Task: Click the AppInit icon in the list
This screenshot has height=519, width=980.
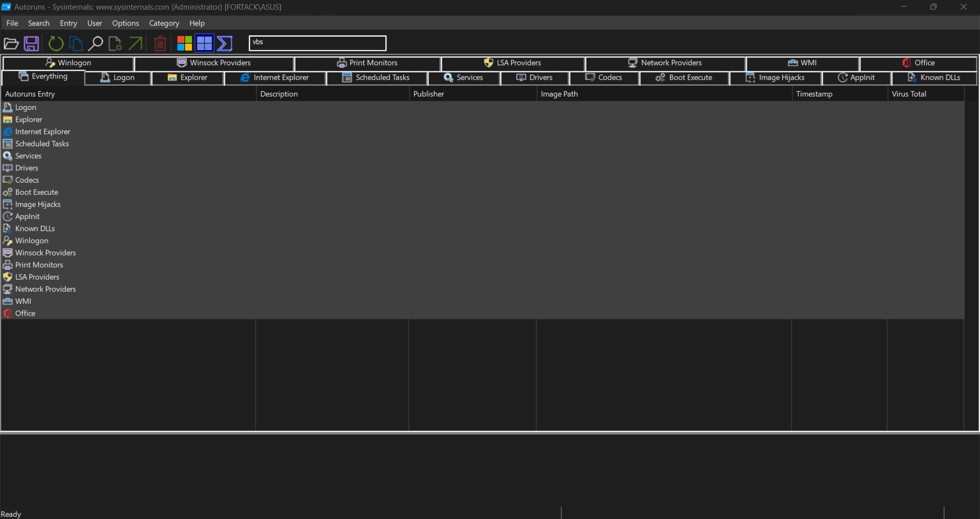Action: (x=8, y=216)
